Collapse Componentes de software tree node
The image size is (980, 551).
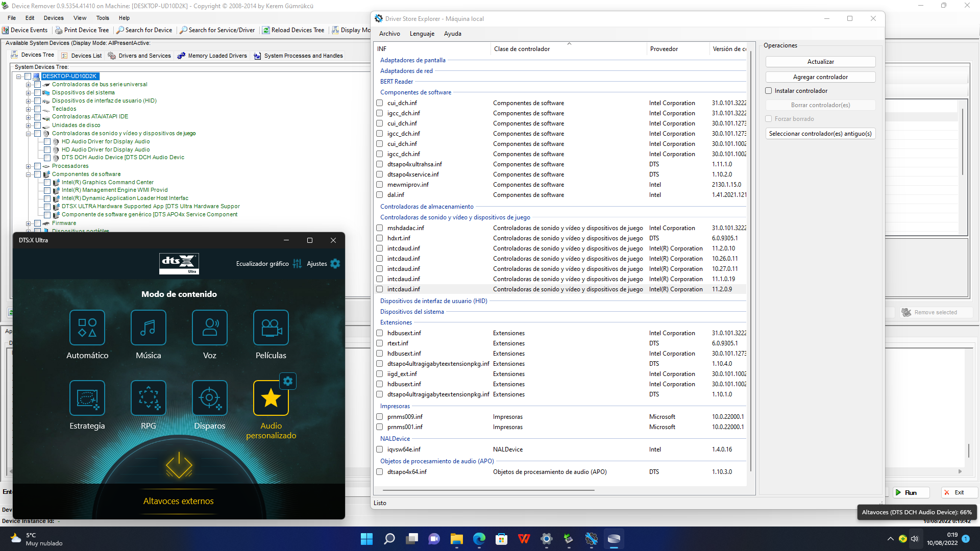pyautogui.click(x=29, y=174)
